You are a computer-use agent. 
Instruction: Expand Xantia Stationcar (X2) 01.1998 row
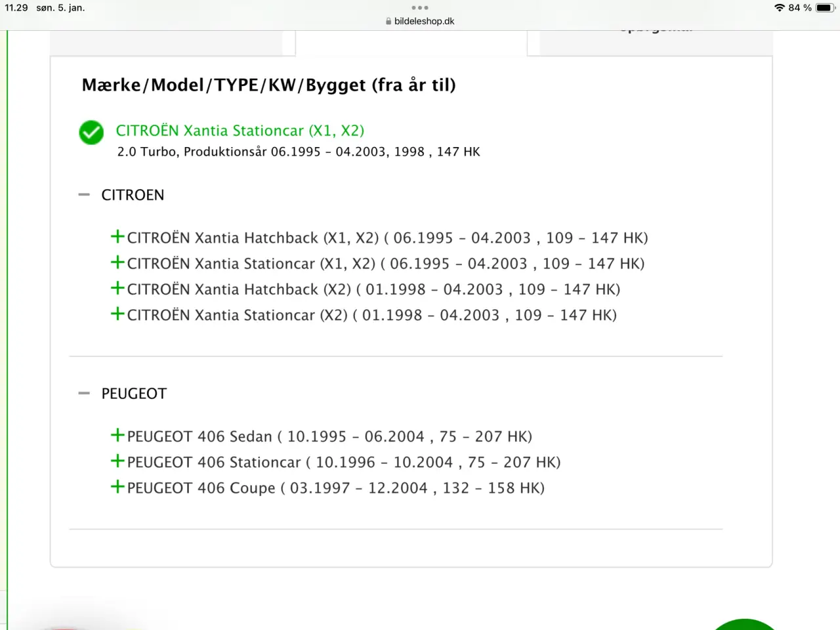117,314
